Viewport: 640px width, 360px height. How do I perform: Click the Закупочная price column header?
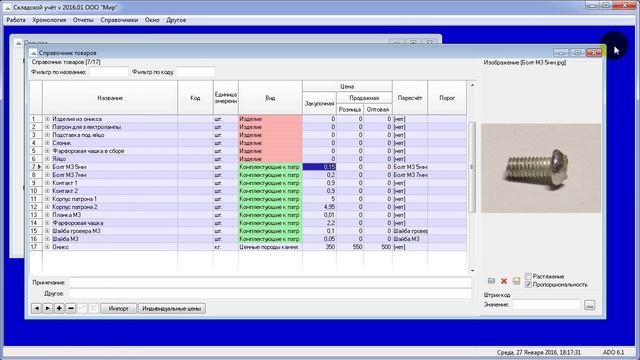click(x=319, y=104)
